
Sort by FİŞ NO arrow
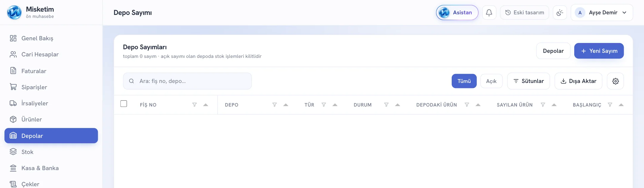coord(206,105)
